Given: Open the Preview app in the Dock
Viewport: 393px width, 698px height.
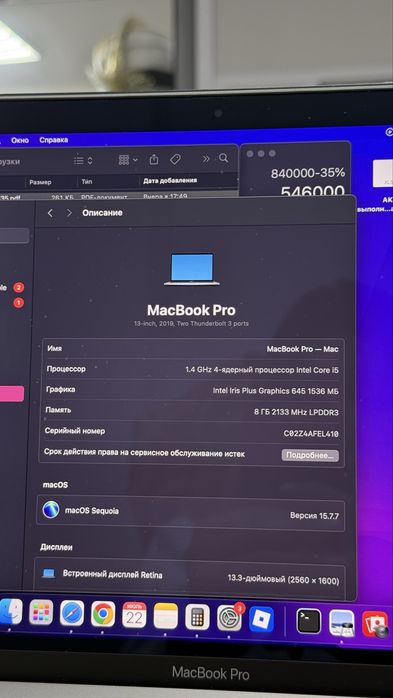Looking at the screenshot, I should pyautogui.click(x=342, y=623).
